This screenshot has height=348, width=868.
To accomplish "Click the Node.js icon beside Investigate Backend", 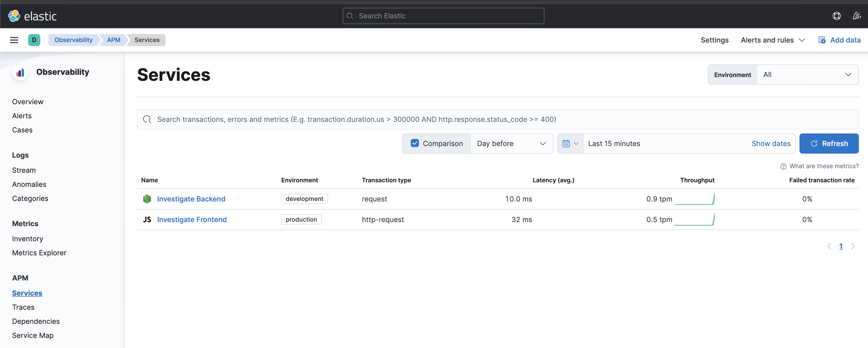I will click(147, 199).
